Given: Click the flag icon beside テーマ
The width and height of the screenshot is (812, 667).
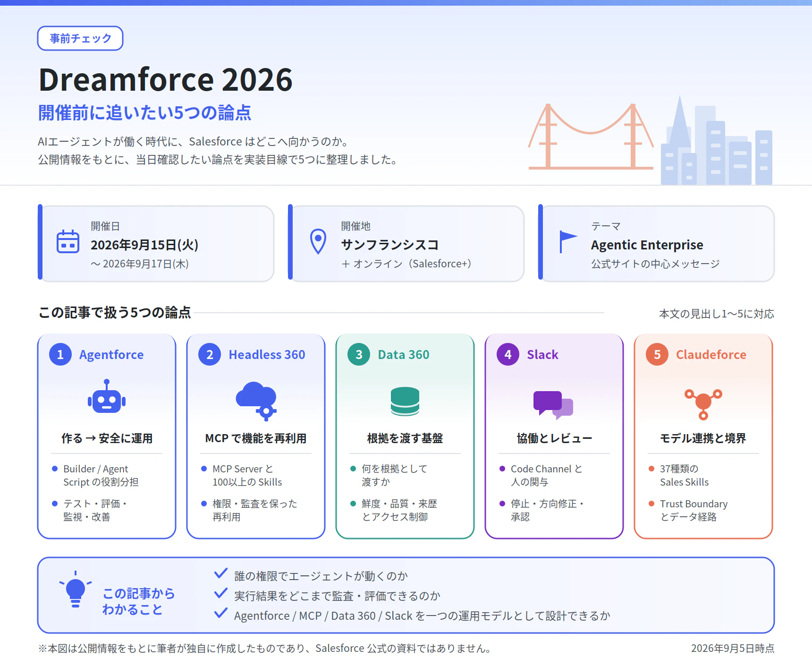Looking at the screenshot, I should click(x=568, y=241).
